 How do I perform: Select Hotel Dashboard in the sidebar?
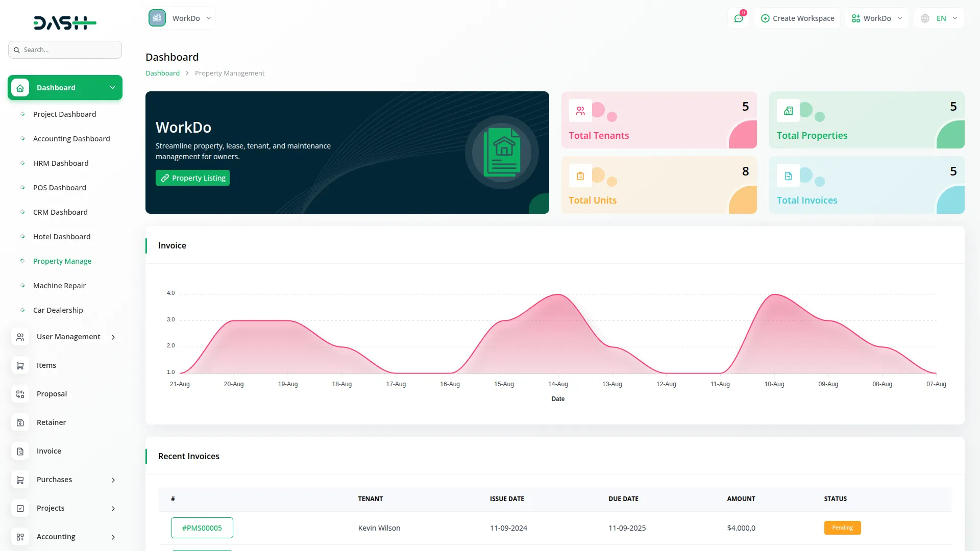pos(62,237)
